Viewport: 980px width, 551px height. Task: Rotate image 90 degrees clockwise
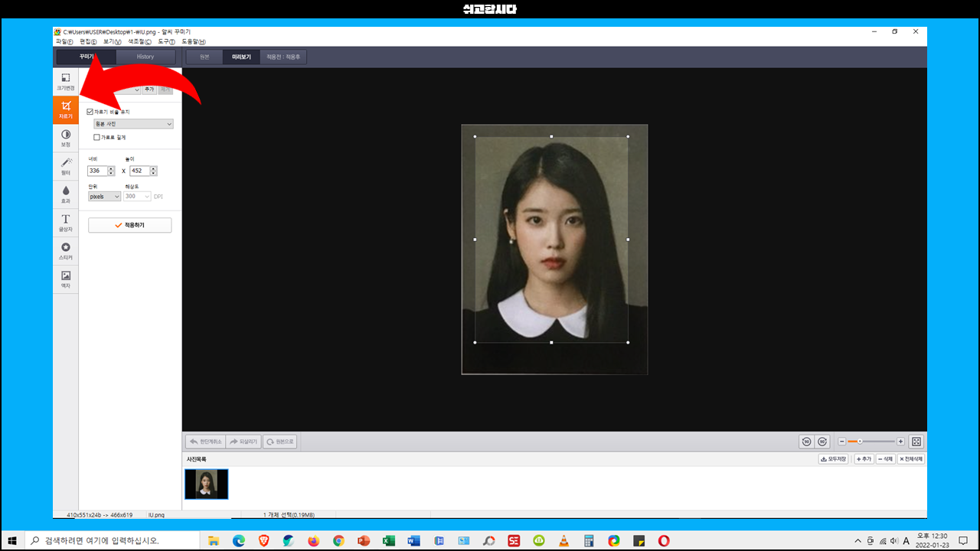[822, 442]
